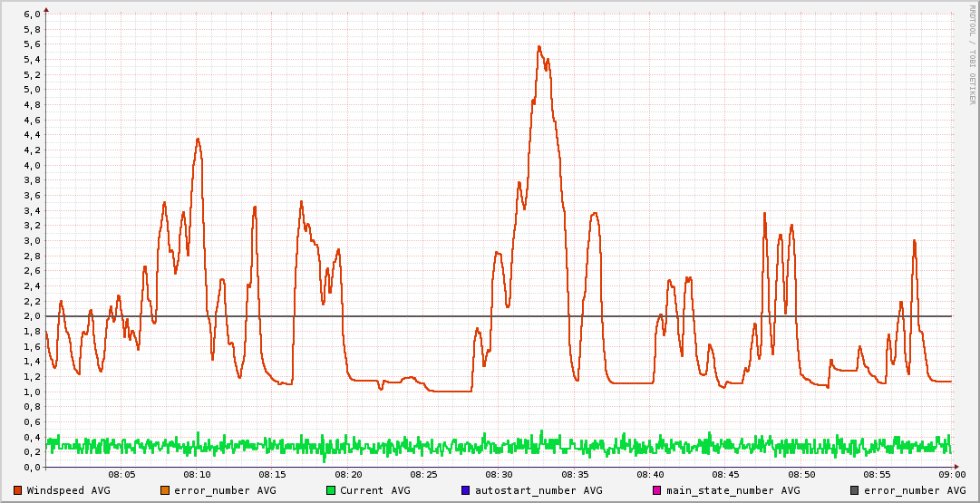
Task: Select the green Current AVG legend swatch
Action: (x=331, y=490)
